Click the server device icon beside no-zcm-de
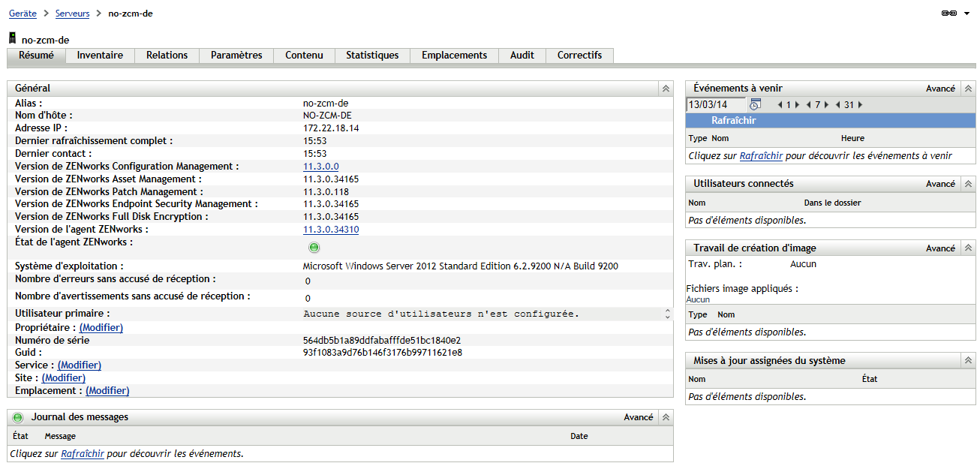 coord(12,38)
